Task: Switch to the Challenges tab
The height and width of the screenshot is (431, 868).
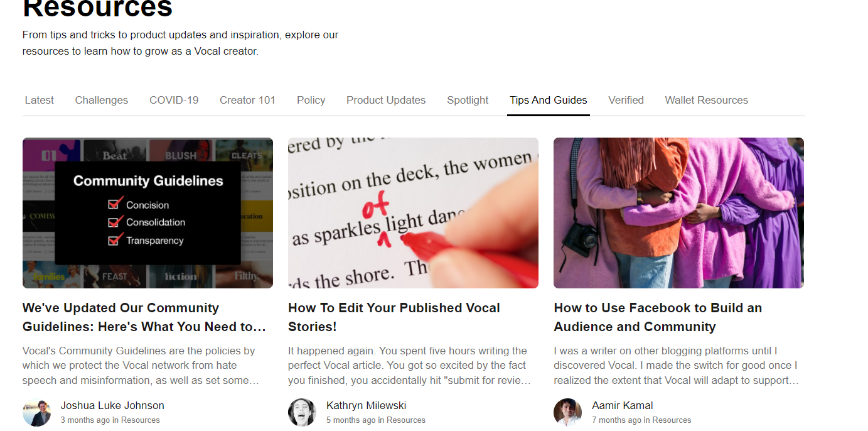Action: click(x=102, y=100)
